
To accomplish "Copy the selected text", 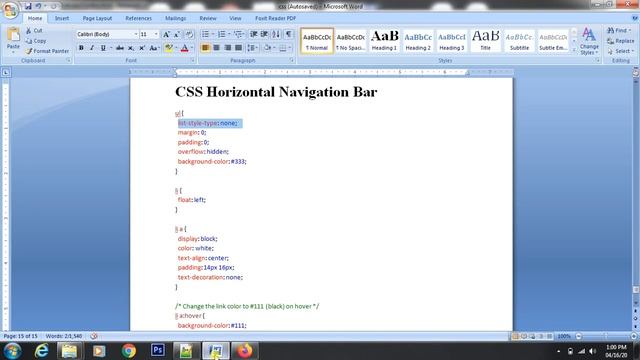I will [x=36, y=41].
